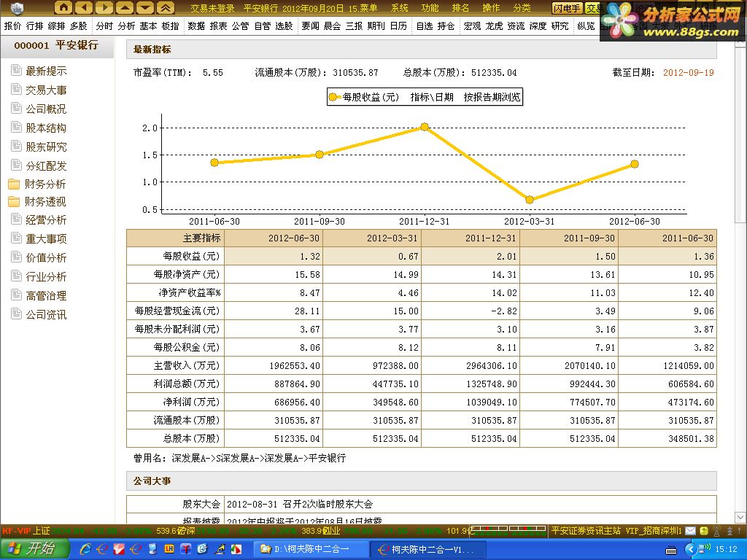Image resolution: width=747 pixels, height=560 pixels.
Task: Open the 系统 menu
Action: pos(400,8)
